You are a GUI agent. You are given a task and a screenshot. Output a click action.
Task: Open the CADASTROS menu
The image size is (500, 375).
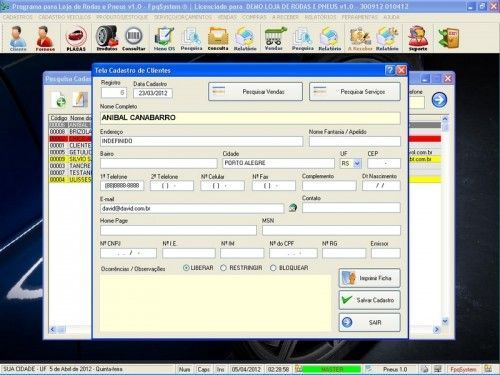point(18,17)
